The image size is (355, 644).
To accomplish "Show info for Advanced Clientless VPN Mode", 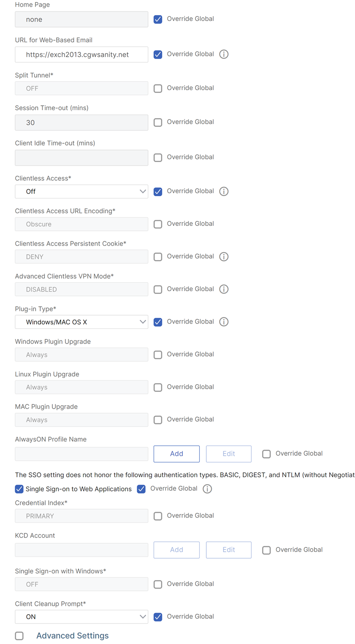I will 224,289.
